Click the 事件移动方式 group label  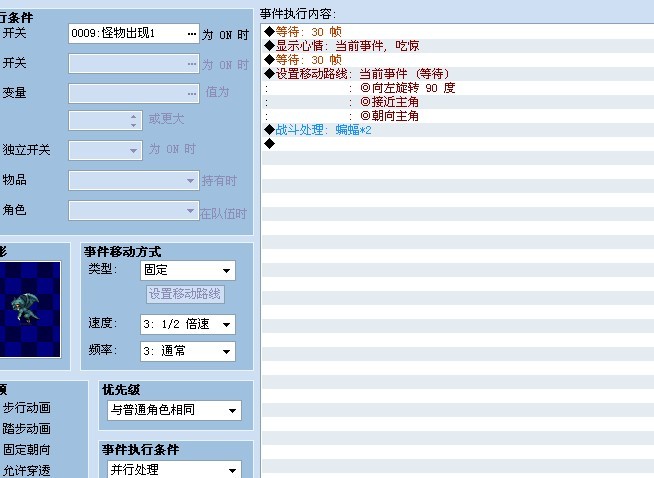click(x=122, y=252)
